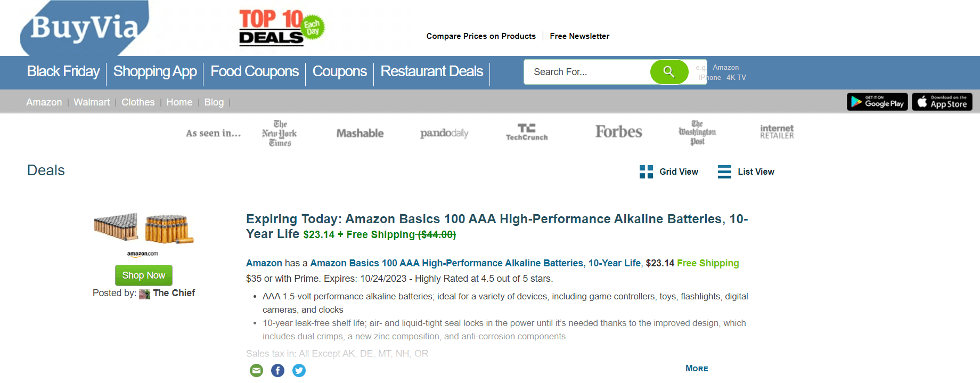The image size is (980, 383).
Task: Share deal on Twitter icon
Action: [x=299, y=370]
